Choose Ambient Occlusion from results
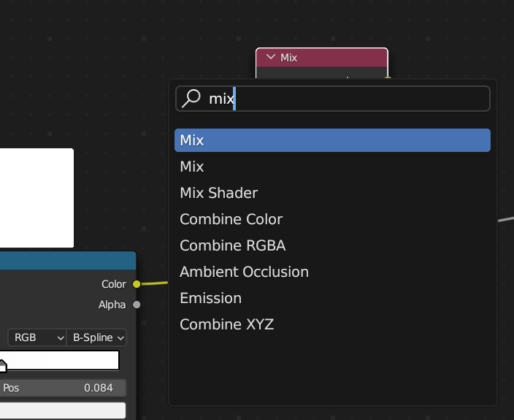Screen dimensions: 514x420 (332, 272)
